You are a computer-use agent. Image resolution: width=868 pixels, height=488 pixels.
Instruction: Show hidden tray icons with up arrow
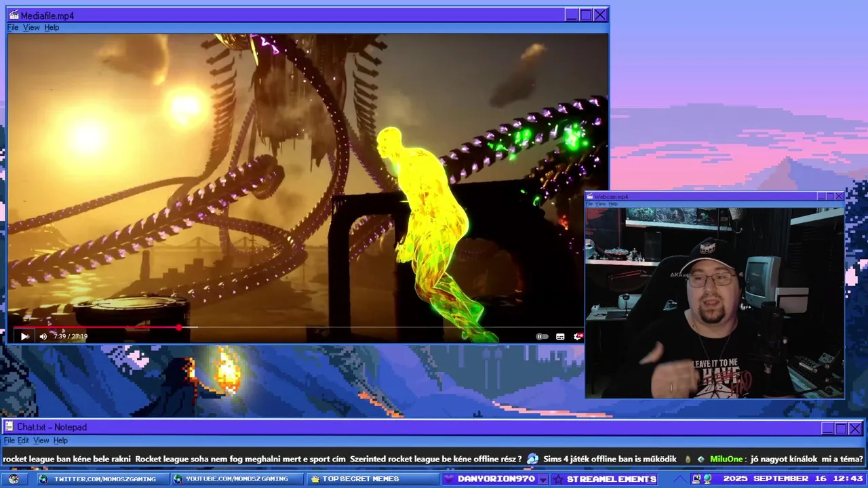click(680, 479)
